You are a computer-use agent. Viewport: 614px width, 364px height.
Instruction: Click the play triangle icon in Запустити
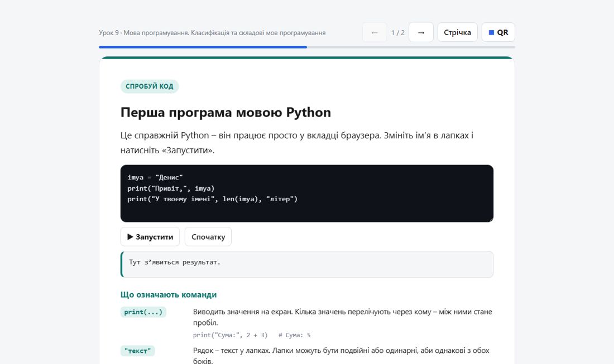point(131,236)
